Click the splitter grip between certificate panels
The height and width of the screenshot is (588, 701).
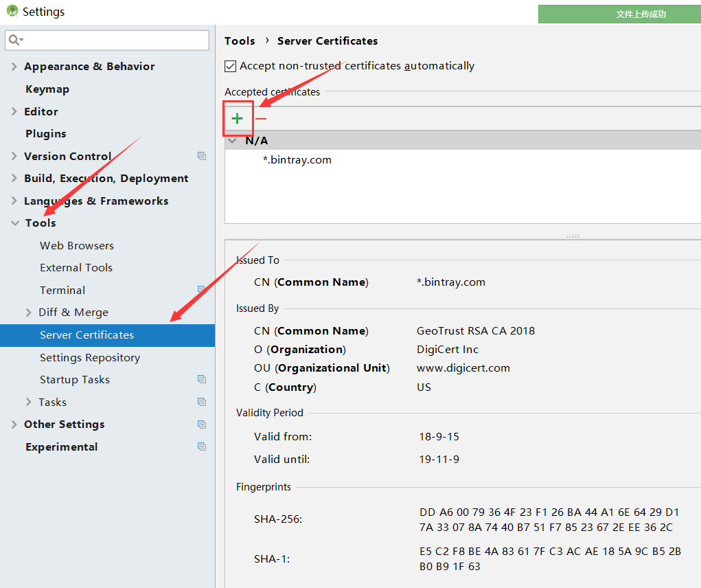click(573, 236)
